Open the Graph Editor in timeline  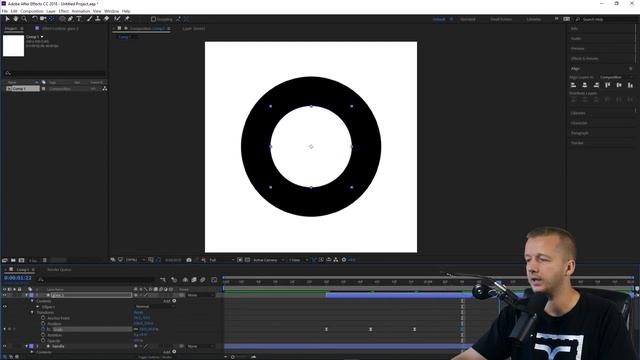214,280
